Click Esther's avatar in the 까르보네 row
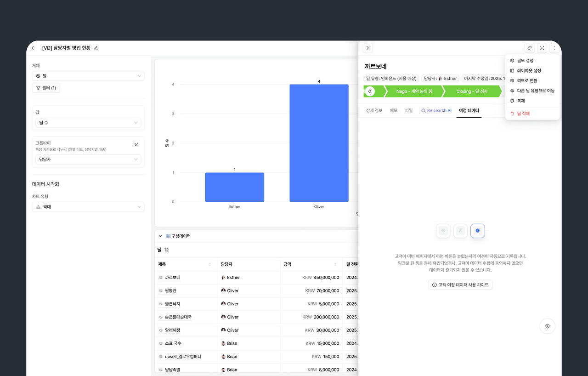Viewport: 588px width, 376px height. pos(223,278)
